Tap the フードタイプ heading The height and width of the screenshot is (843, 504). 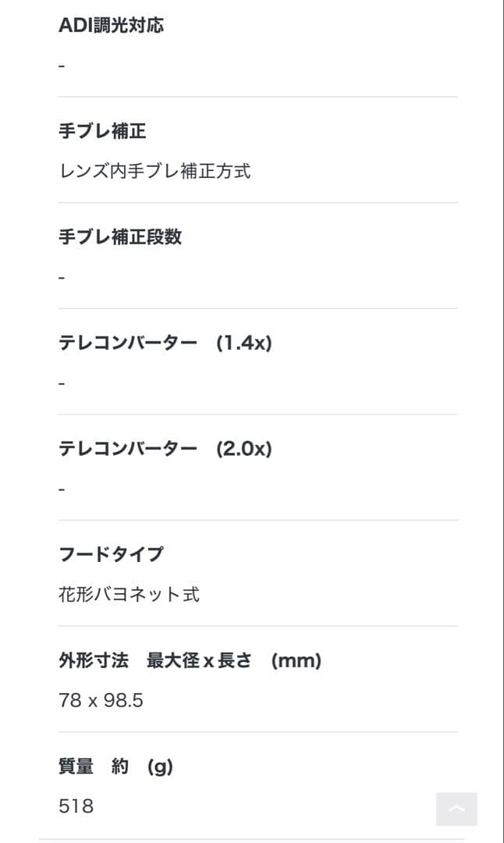[x=111, y=554]
